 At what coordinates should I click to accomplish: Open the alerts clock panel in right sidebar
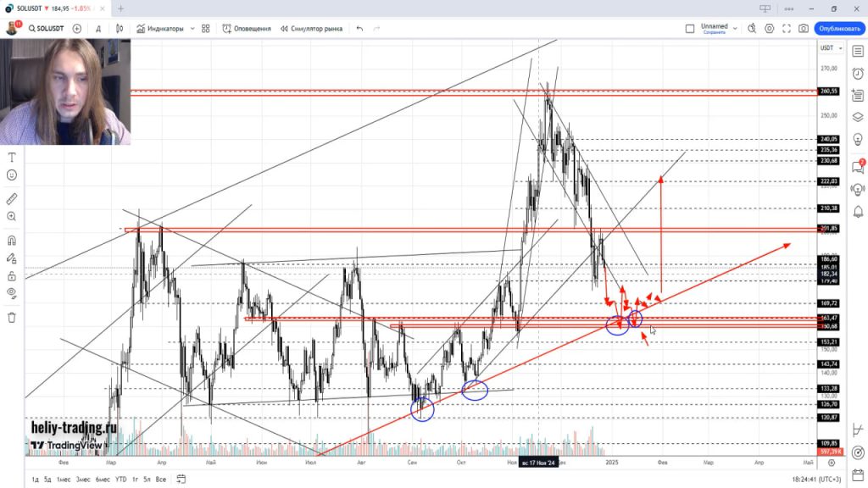click(x=857, y=74)
